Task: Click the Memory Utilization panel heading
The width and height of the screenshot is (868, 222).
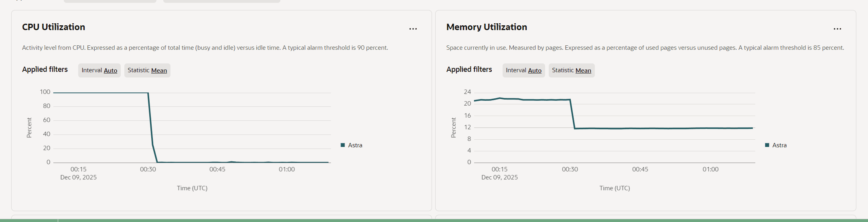Action: 487,27
